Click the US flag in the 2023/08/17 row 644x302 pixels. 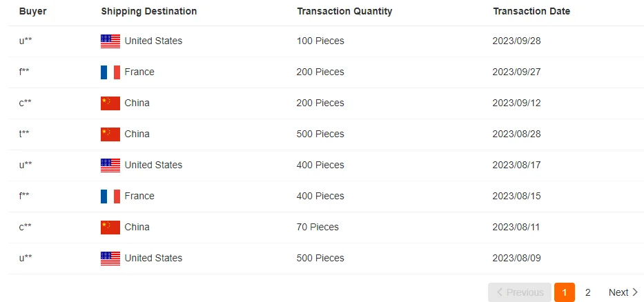coord(110,165)
